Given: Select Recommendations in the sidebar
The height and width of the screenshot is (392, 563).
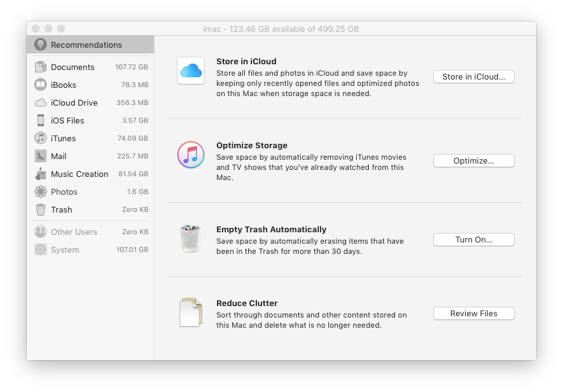Looking at the screenshot, I should tap(90, 45).
